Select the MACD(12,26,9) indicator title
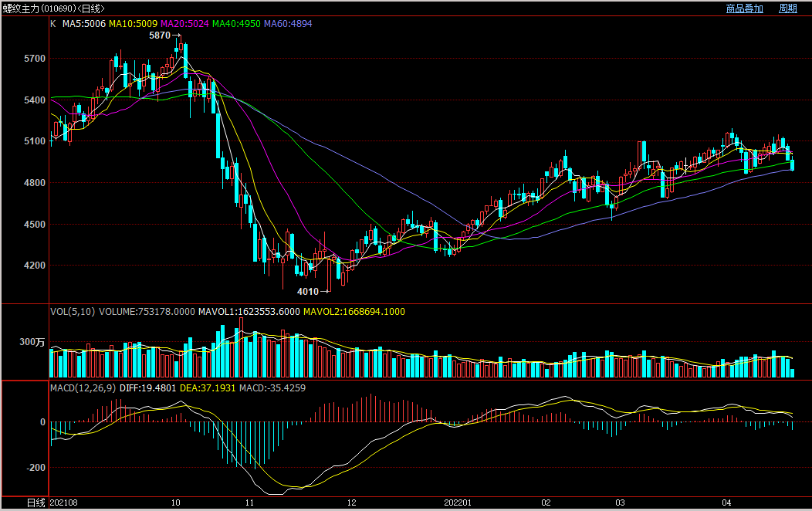The image size is (812, 511). click(x=83, y=387)
